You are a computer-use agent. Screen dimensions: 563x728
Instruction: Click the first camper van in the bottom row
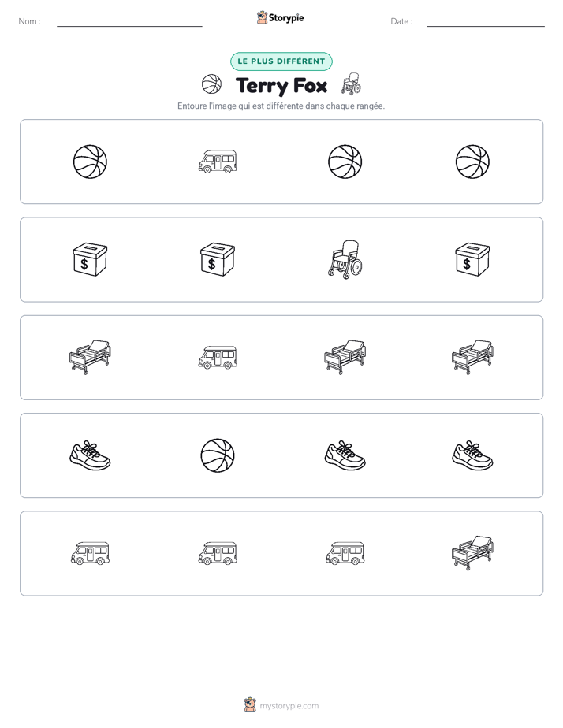tap(90, 553)
